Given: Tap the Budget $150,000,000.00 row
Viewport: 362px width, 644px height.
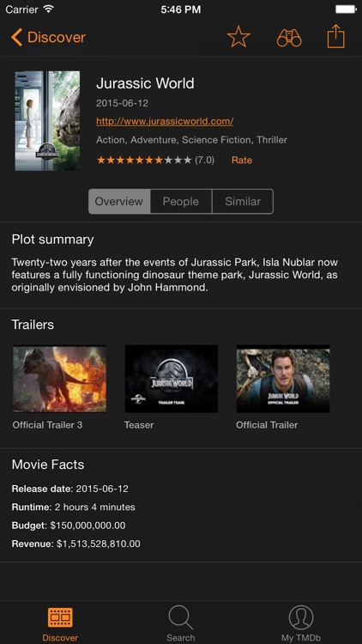Looking at the screenshot, I should pos(69,526).
